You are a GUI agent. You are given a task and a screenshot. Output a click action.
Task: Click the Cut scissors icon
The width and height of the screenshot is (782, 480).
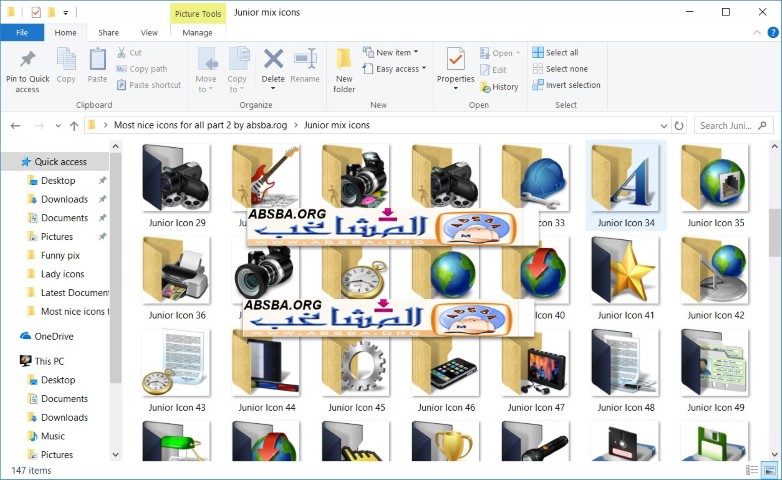(121, 52)
